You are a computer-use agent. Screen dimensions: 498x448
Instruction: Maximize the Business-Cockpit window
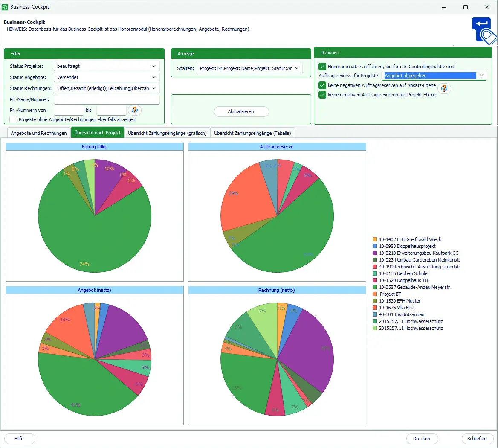(466, 7)
